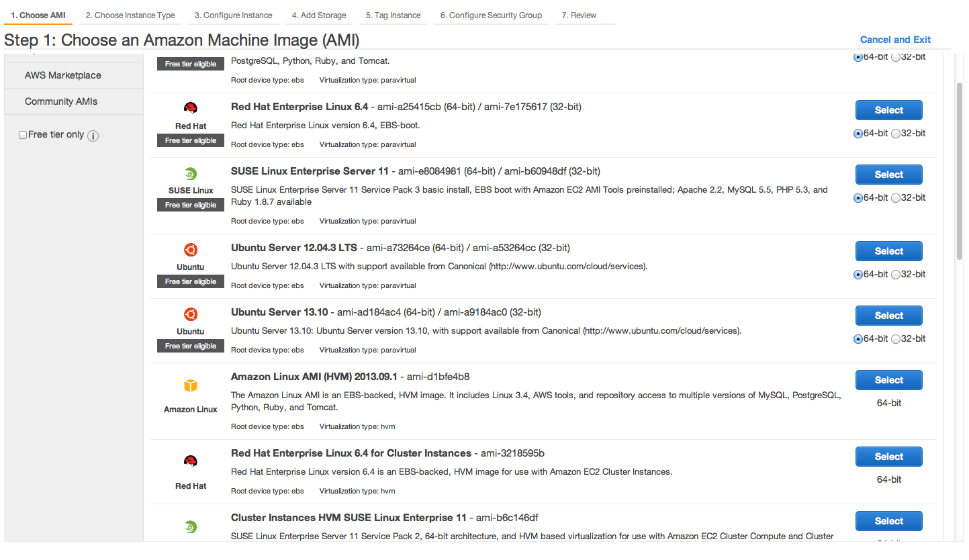Click Cluster Instances HVM SUSE Linux Enterprise 11 title

(x=349, y=518)
